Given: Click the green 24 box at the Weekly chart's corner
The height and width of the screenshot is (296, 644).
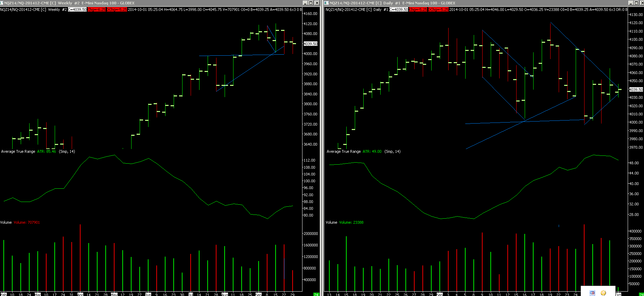Looking at the screenshot, I should (316, 294).
